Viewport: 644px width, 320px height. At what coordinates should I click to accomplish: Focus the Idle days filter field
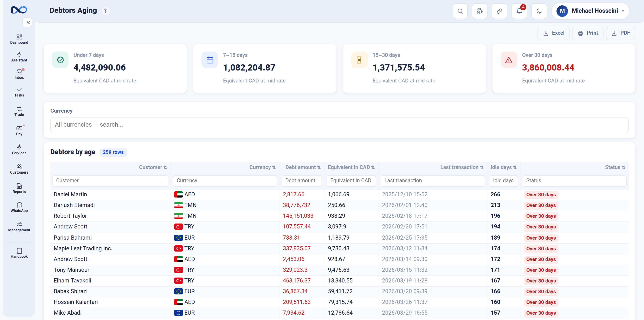pyautogui.click(x=503, y=181)
